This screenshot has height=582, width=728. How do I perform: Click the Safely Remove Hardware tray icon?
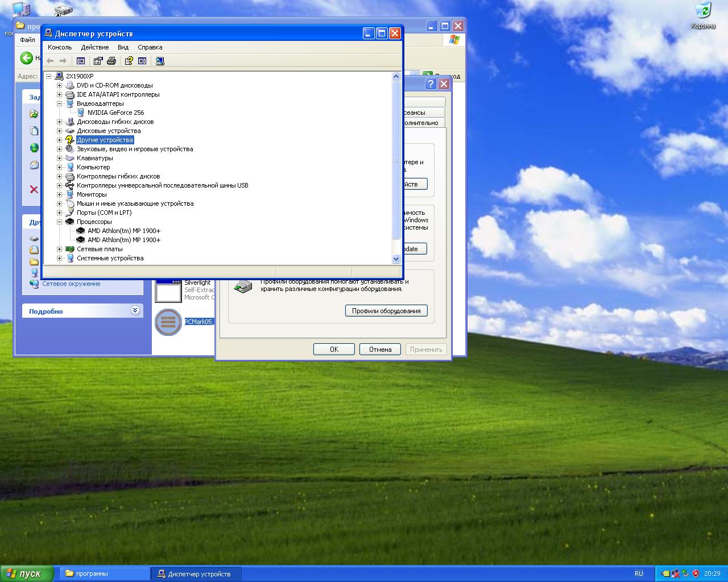point(685,573)
